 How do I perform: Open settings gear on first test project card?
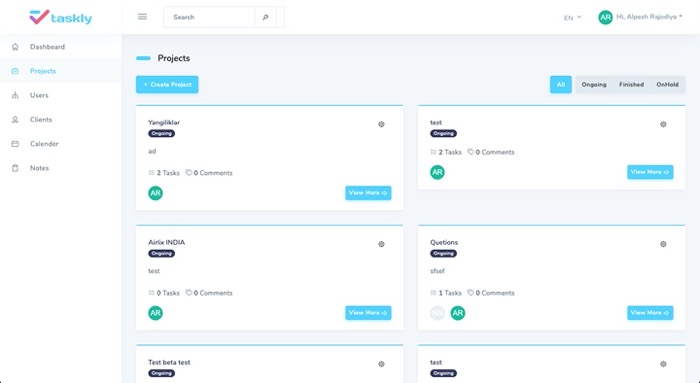click(x=663, y=125)
